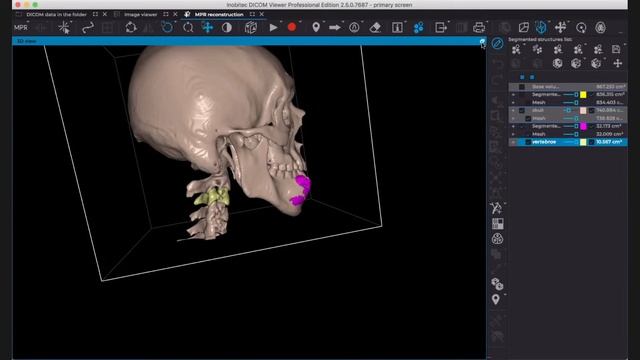Click the location pin in side strip
640x360 pixels.
tap(496, 300)
